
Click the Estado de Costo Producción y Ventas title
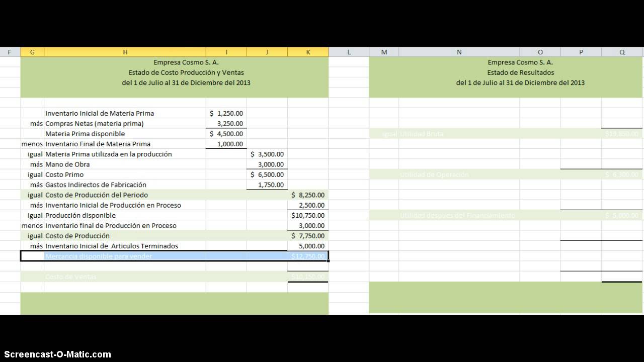tap(186, 72)
